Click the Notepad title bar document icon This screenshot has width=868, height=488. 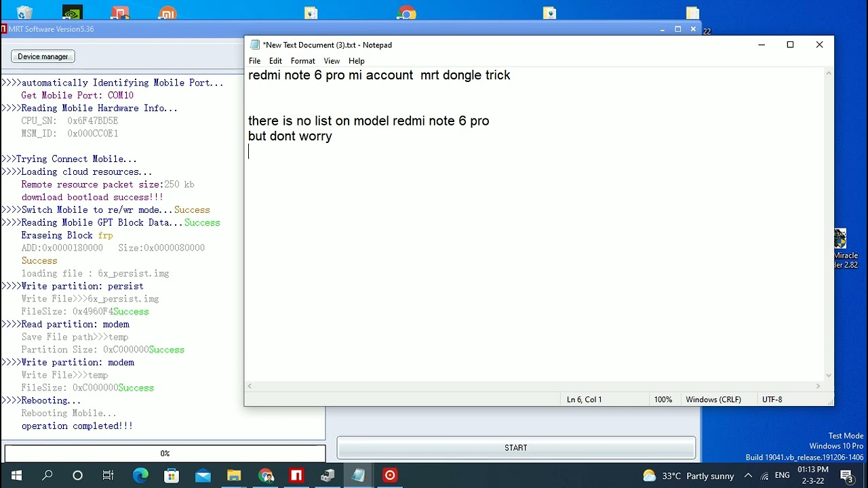click(x=255, y=45)
